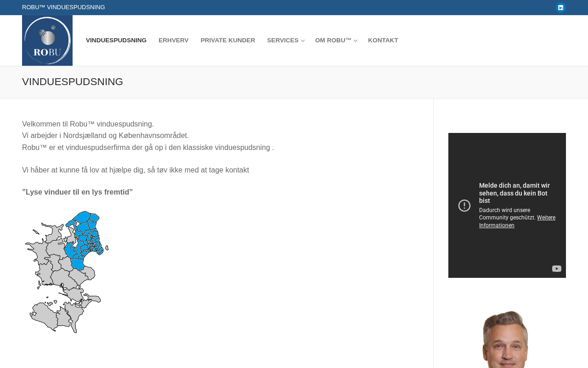Open the YouTube logo in video embed

[557, 269]
